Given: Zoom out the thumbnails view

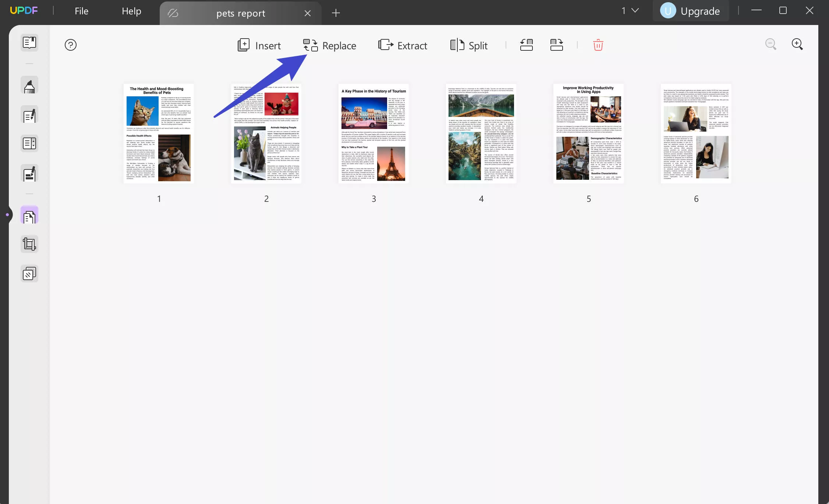Looking at the screenshot, I should pos(771,44).
